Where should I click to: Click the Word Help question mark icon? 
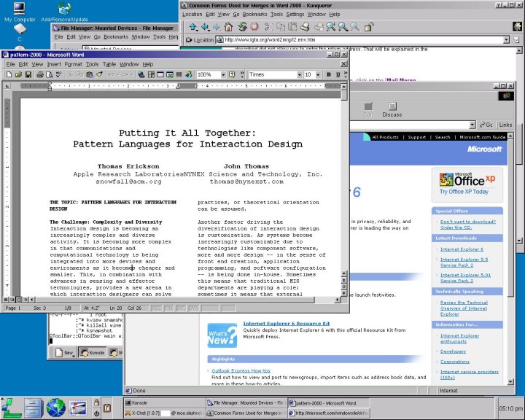click(232, 74)
